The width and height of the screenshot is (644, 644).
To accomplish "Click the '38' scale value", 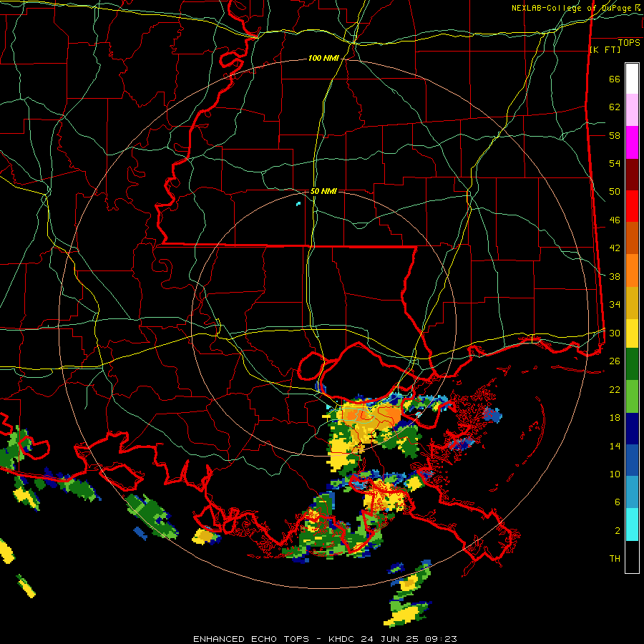I will [615, 276].
